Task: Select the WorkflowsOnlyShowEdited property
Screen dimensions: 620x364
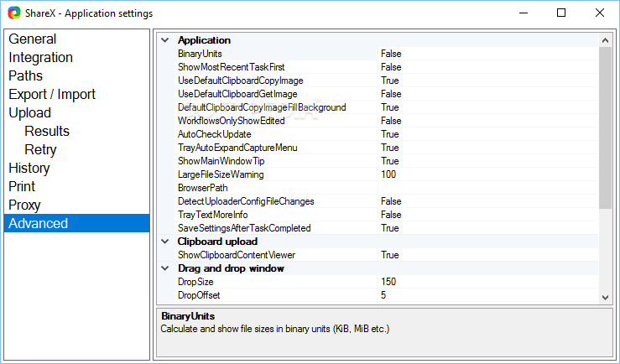Action: pos(231,121)
